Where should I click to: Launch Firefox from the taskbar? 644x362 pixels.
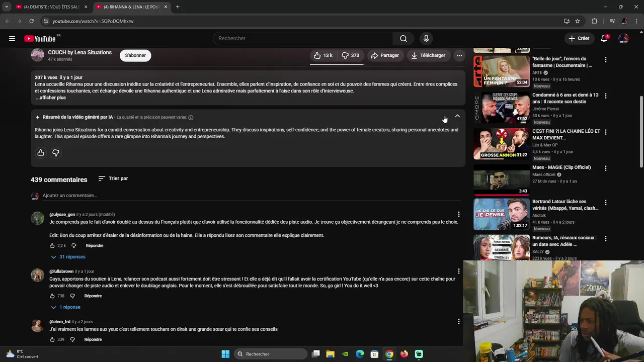pyautogui.click(x=404, y=354)
